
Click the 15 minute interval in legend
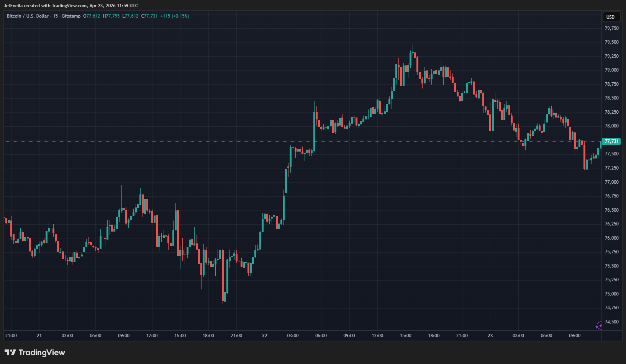[x=56, y=16]
